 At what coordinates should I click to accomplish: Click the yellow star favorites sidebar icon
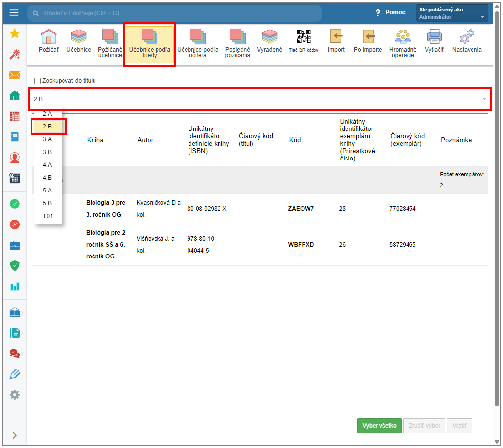click(x=15, y=33)
